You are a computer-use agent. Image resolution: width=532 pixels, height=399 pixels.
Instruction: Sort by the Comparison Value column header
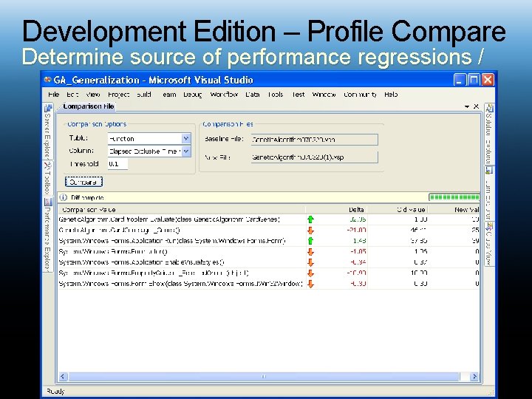click(x=182, y=210)
